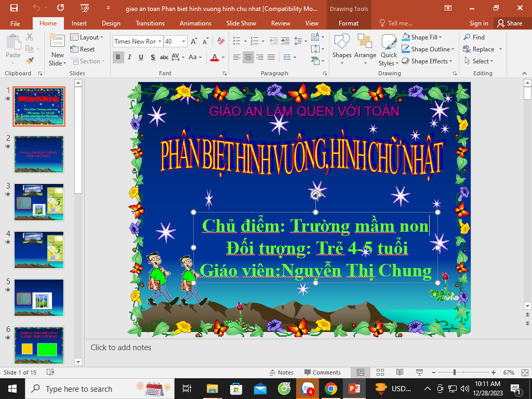Switch to the Design tab

111,23
